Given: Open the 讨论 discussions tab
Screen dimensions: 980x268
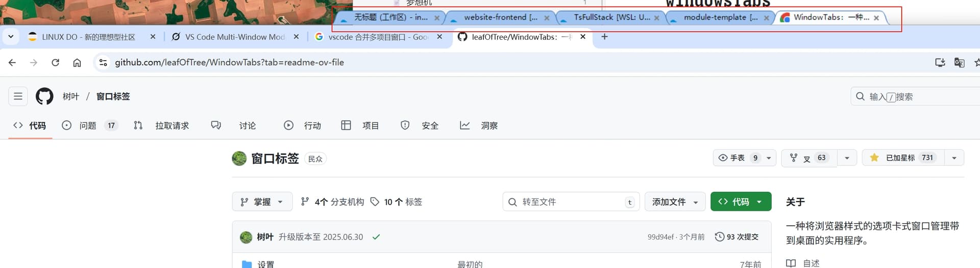Looking at the screenshot, I should click(234, 125).
